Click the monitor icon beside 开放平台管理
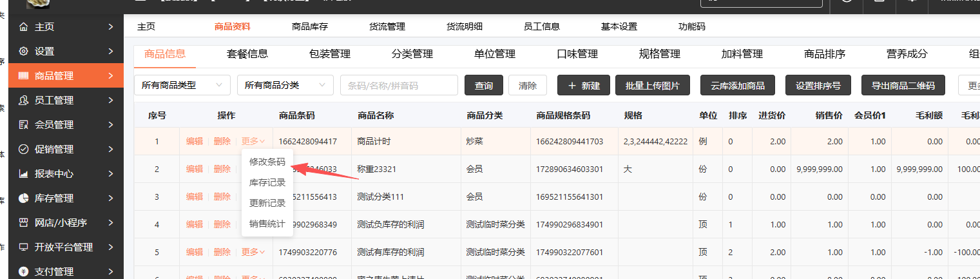The height and width of the screenshot is (279, 980). tap(24, 247)
